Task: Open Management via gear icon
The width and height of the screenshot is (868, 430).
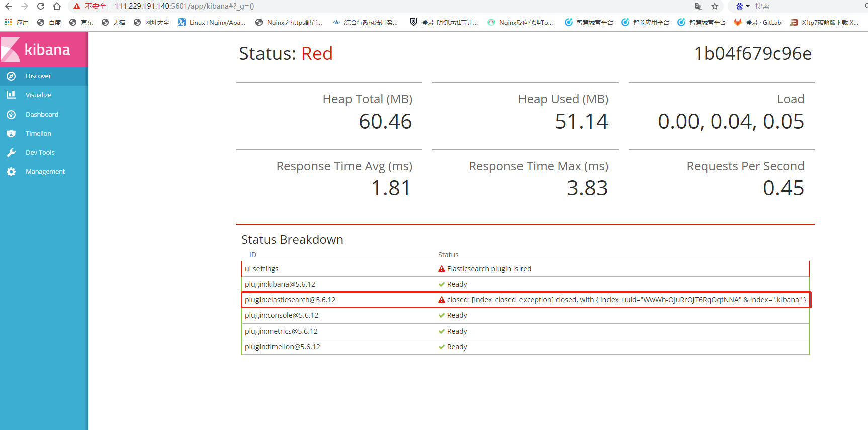Action: (11, 172)
